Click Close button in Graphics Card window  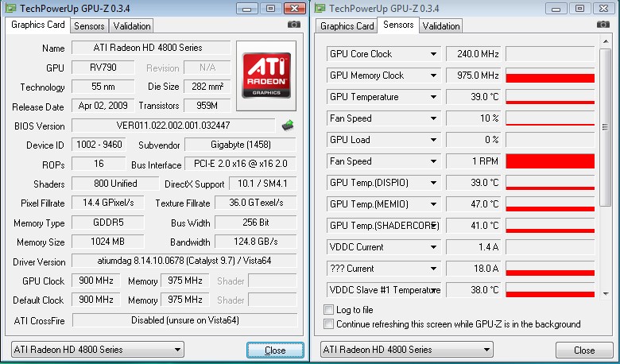click(275, 350)
